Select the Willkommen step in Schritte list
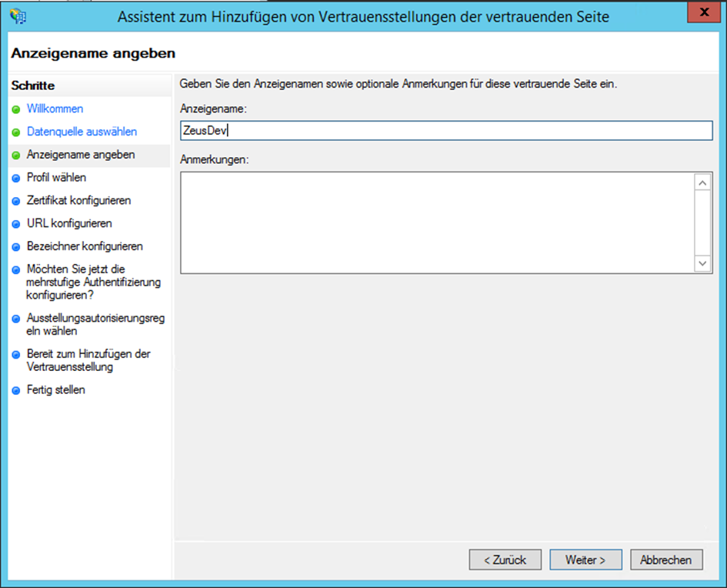Viewport: 727px width, 588px height. click(54, 109)
